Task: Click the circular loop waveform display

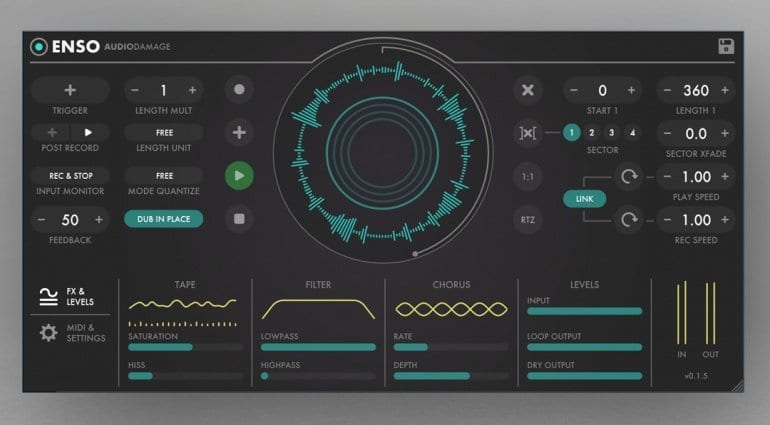Action: [x=383, y=153]
